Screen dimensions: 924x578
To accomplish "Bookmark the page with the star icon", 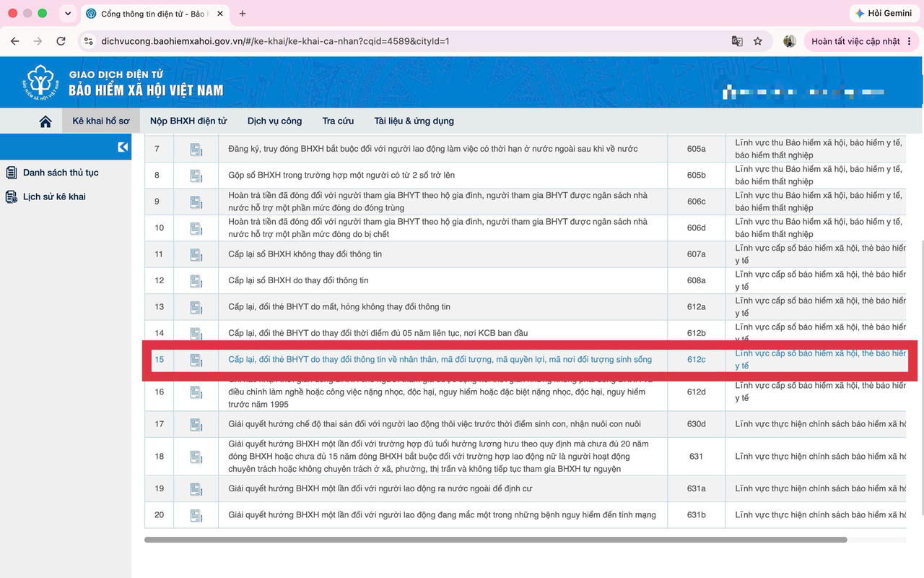I will click(758, 41).
